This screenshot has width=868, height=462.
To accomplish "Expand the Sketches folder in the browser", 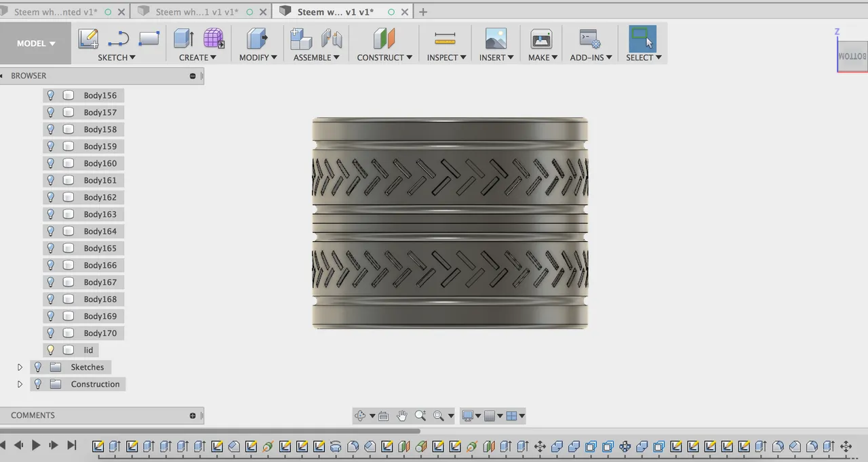I will [x=20, y=367].
